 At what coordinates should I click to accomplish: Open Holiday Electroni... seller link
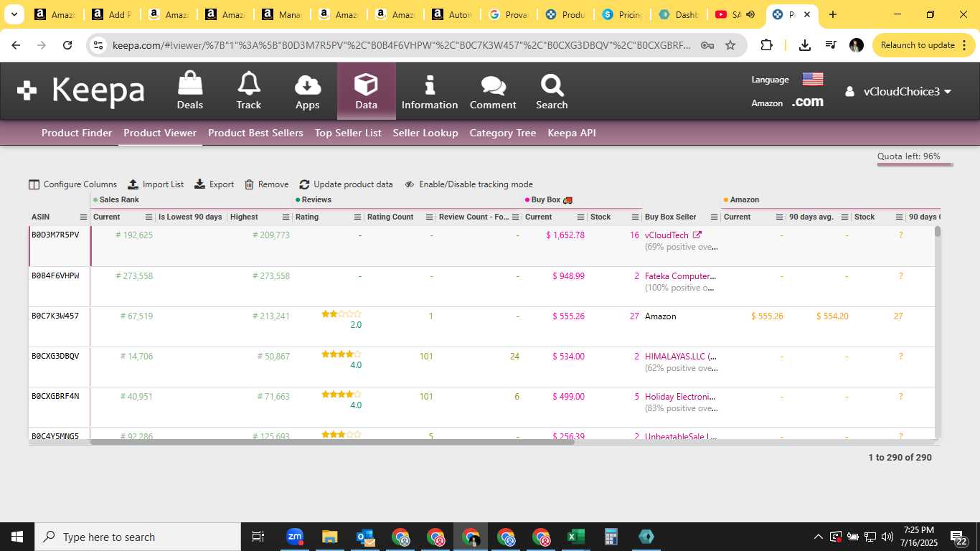point(680,397)
